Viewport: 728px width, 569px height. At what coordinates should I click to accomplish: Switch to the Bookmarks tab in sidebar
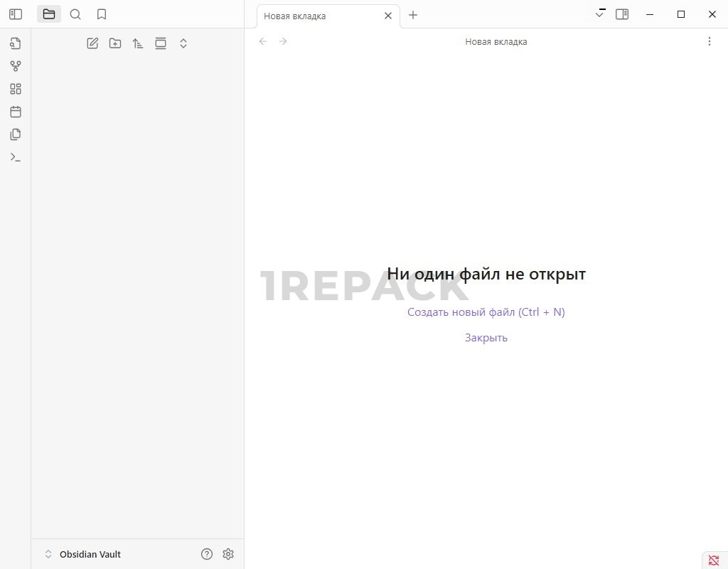click(x=102, y=14)
